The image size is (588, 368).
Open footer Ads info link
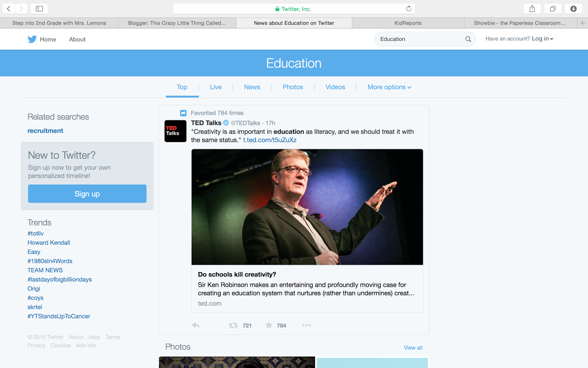point(86,346)
